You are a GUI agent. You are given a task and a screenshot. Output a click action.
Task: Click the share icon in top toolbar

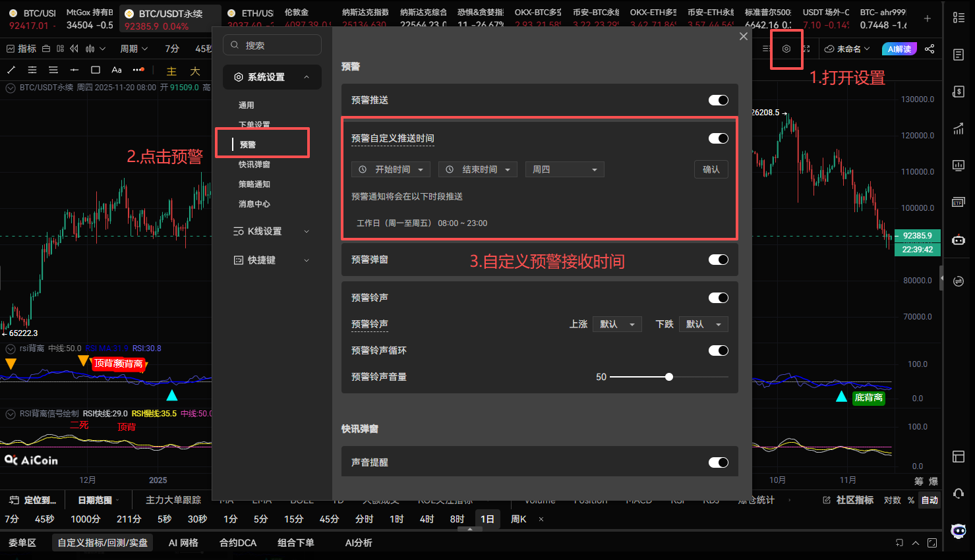coord(930,49)
